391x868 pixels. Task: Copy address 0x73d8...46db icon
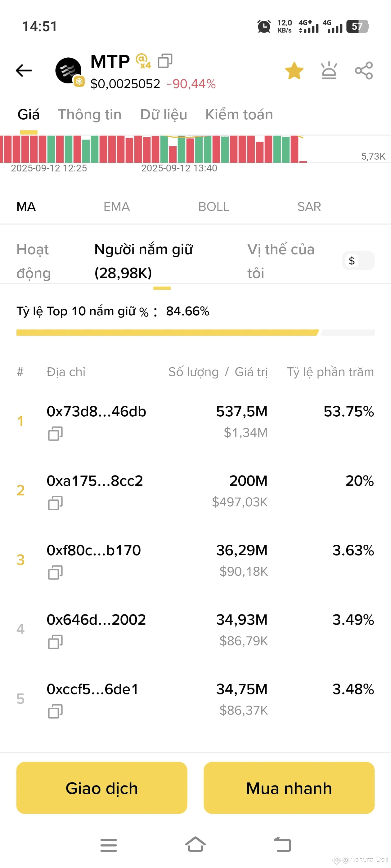(x=55, y=434)
